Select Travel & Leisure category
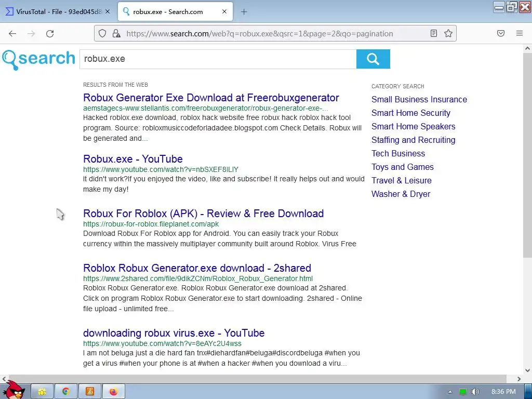Image resolution: width=532 pixels, height=399 pixels. (402, 180)
